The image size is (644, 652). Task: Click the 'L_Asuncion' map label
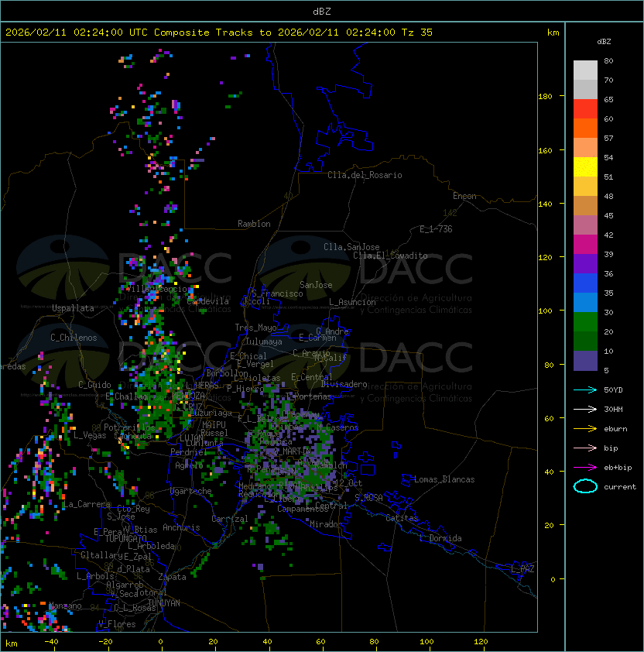[352, 302]
